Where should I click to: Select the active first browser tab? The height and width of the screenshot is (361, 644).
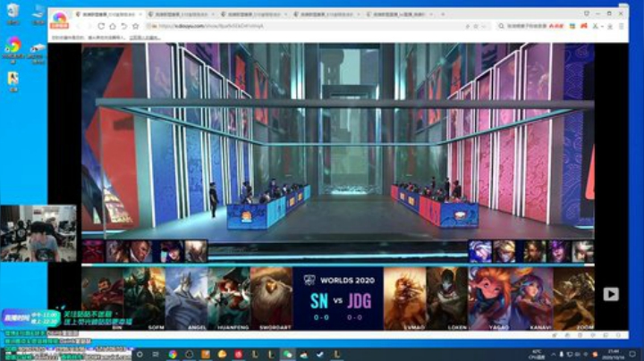[x=108, y=14]
